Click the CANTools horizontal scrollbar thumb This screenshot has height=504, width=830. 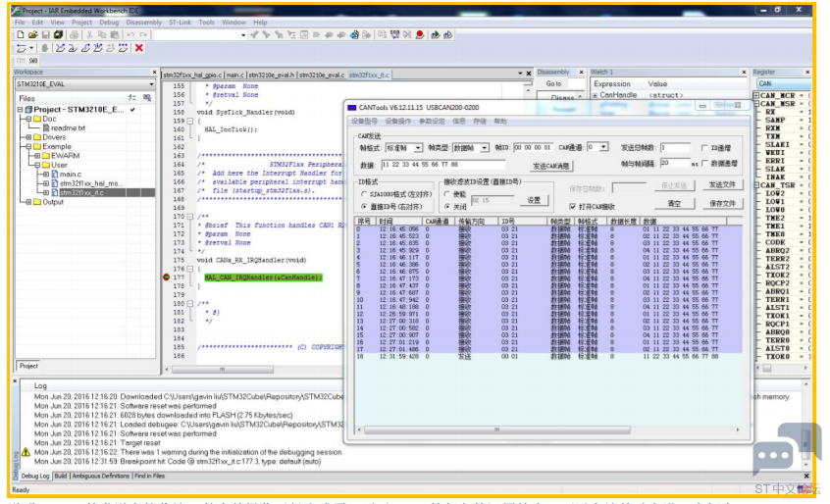point(496,429)
